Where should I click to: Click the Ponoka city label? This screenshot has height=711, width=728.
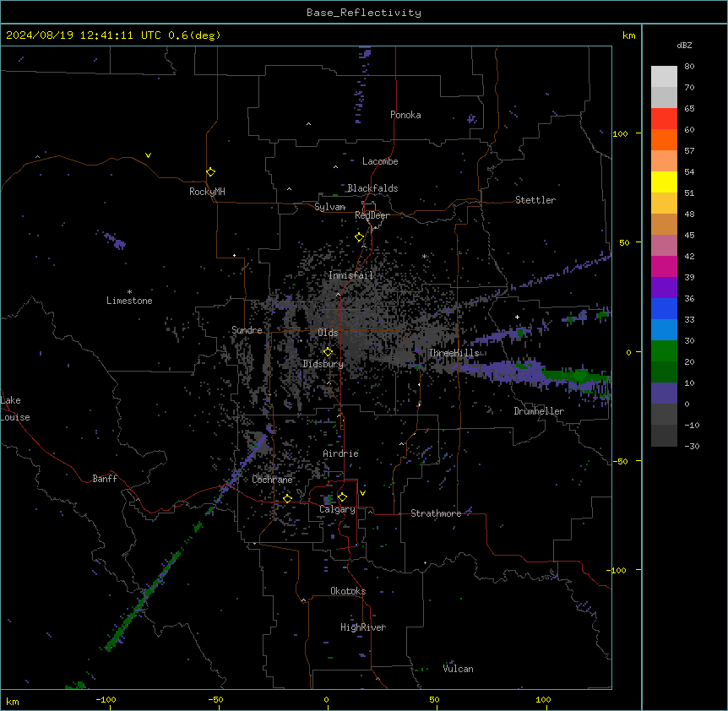tap(405, 115)
